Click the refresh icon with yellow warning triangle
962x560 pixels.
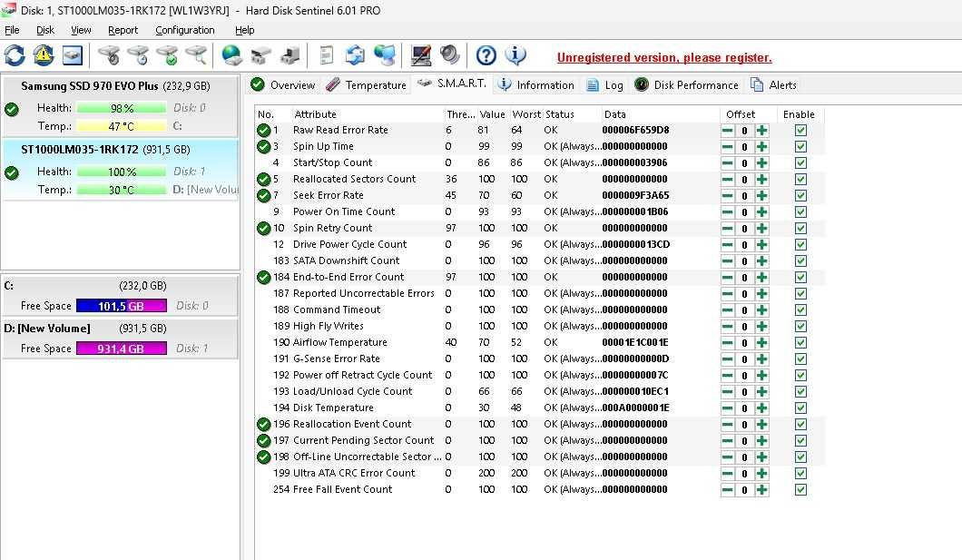click(x=44, y=55)
